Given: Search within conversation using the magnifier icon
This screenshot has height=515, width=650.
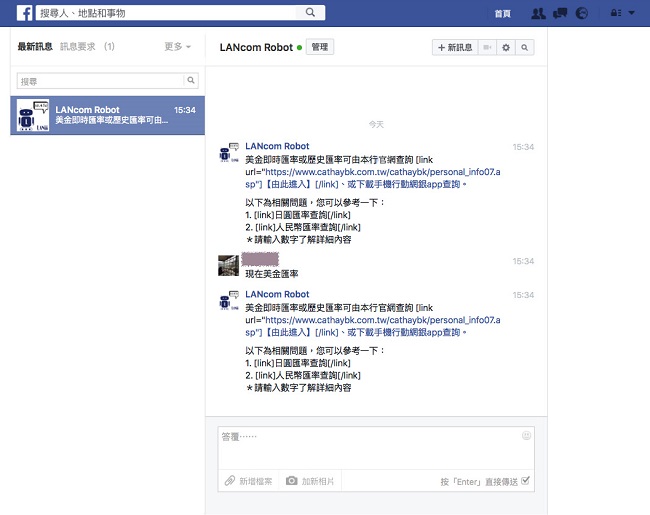Looking at the screenshot, I should pos(524,48).
